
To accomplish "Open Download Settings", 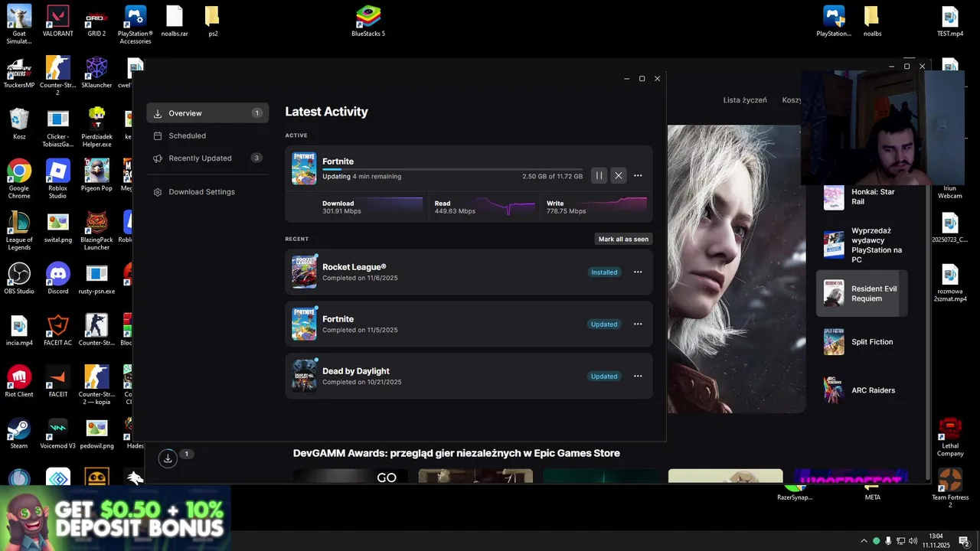I will point(207,191).
